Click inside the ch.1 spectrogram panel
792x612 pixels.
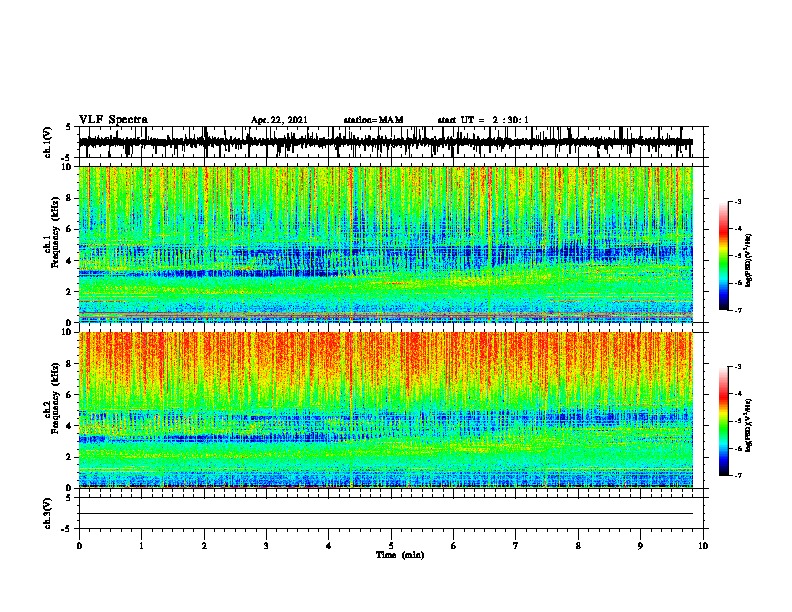click(x=386, y=244)
